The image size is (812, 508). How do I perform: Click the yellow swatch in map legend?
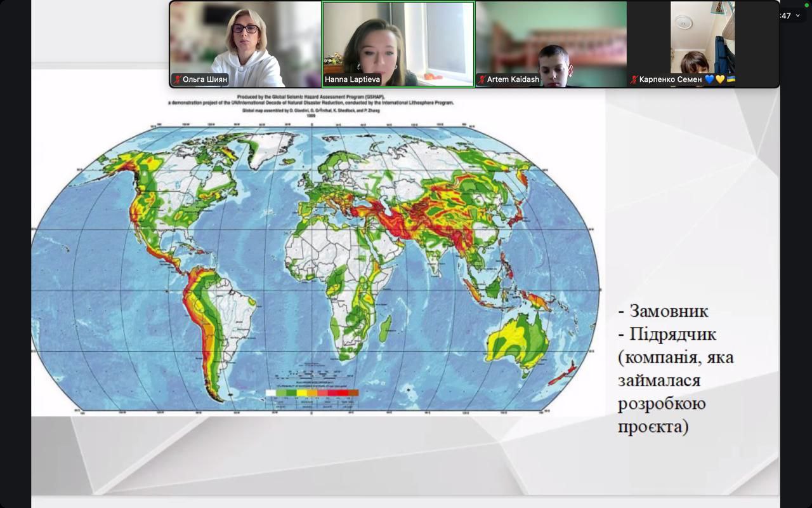pos(302,393)
